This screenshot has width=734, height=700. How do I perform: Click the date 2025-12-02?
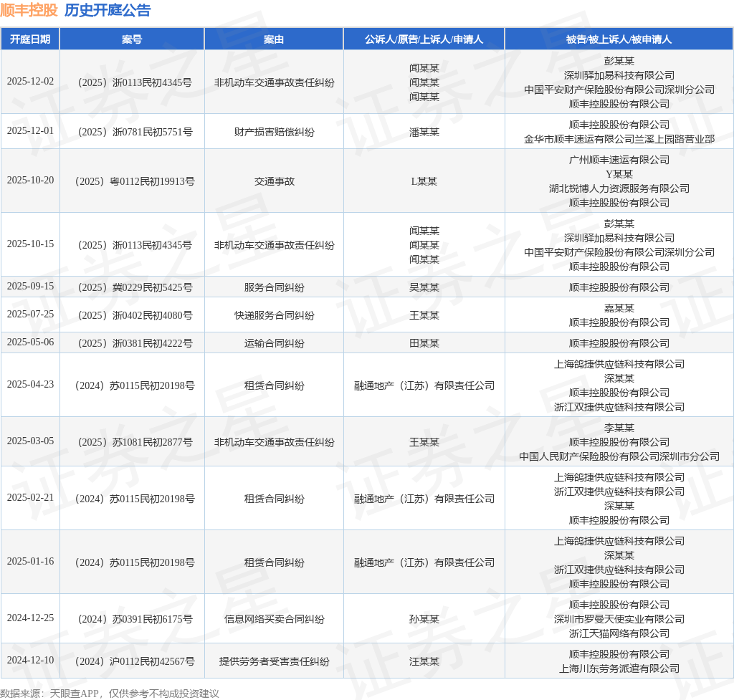pos(30,82)
